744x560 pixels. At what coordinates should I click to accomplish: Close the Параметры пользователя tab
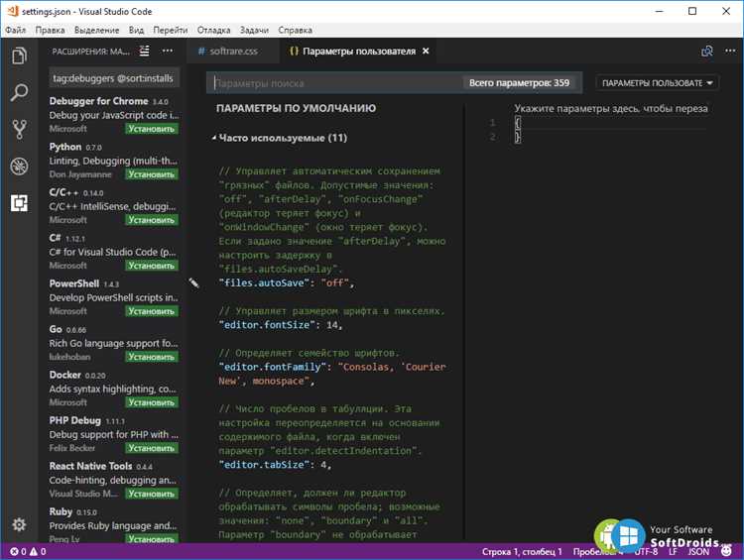pyautogui.click(x=426, y=51)
